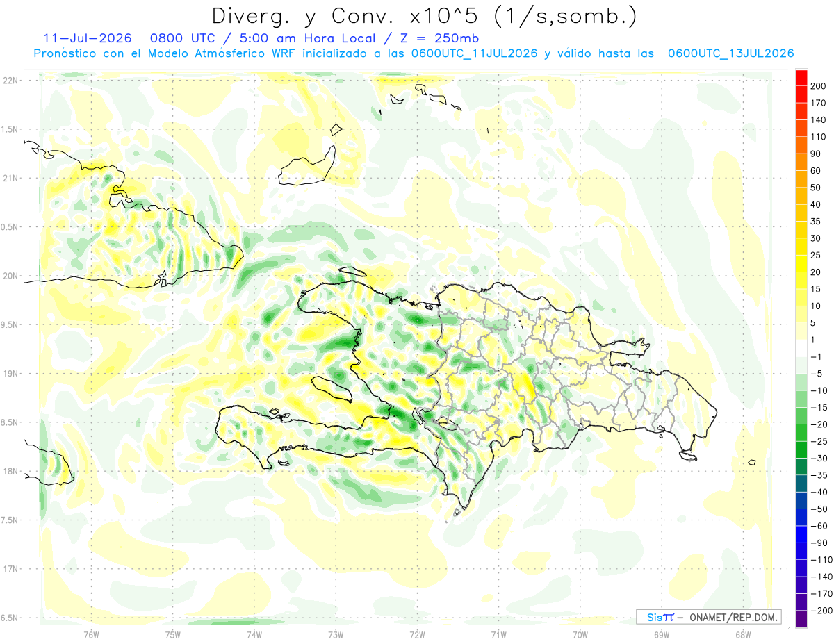Click the '17N' latitude label
834x644 pixels.
[x=10, y=569]
